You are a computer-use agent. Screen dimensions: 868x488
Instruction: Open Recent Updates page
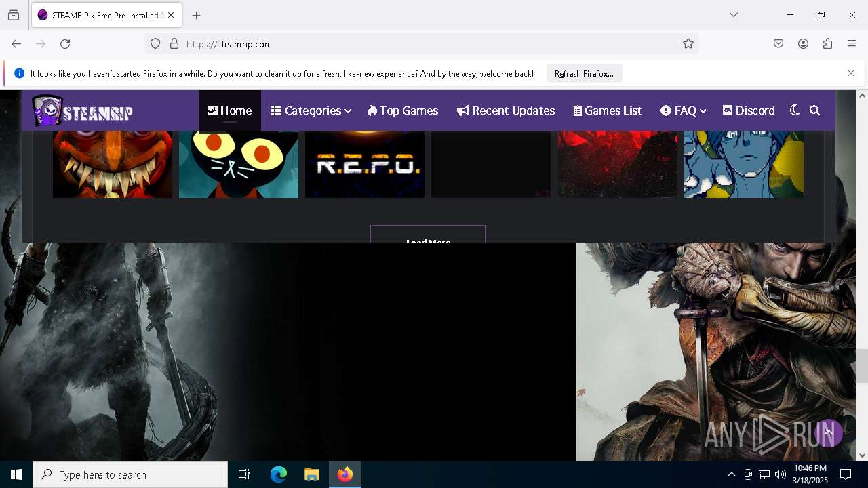coord(506,110)
